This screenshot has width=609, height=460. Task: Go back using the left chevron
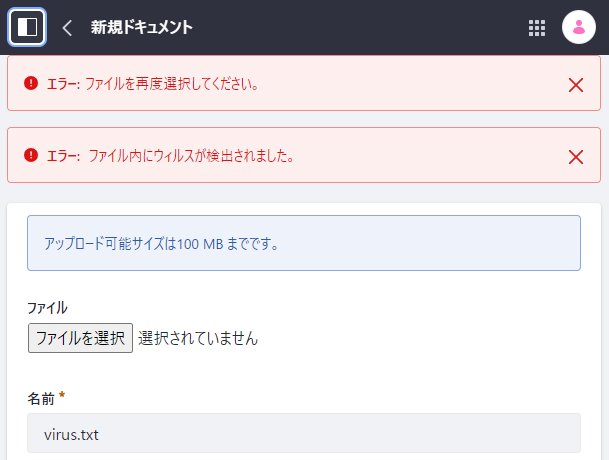click(x=67, y=28)
